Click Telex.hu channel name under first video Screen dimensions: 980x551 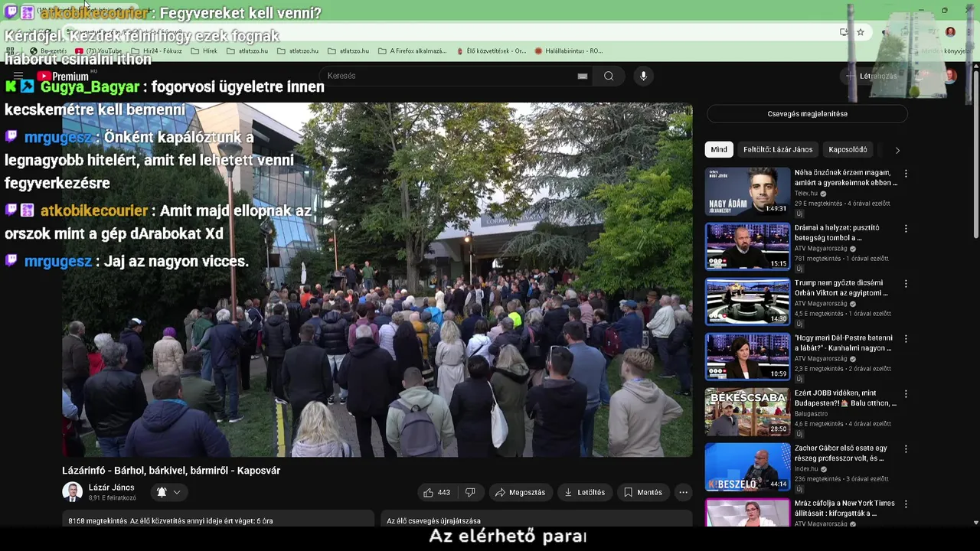click(x=806, y=194)
